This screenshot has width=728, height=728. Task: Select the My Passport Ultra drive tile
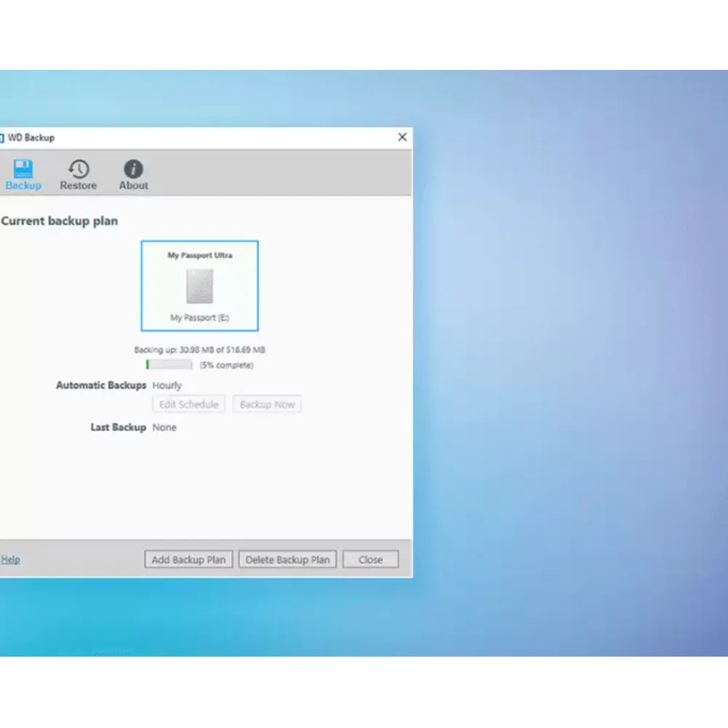[199, 286]
